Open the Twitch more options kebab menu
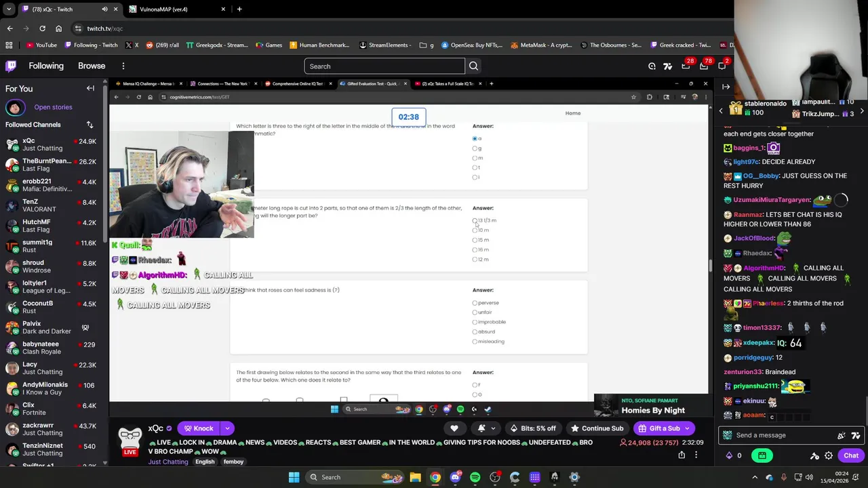This screenshot has height=488, width=868. coord(123,66)
